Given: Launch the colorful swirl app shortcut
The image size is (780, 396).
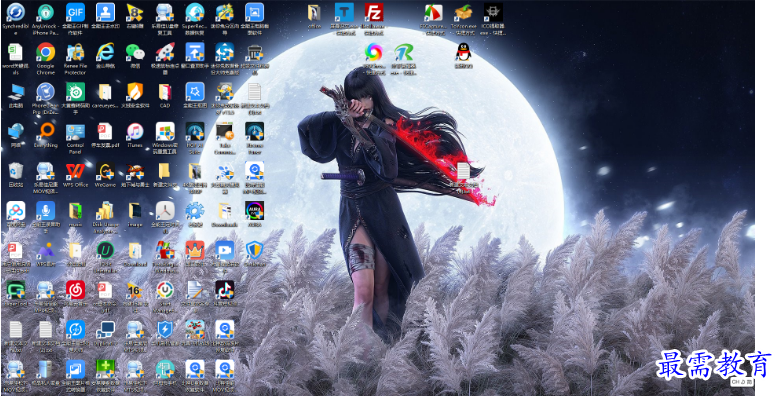Looking at the screenshot, I should click(374, 52).
